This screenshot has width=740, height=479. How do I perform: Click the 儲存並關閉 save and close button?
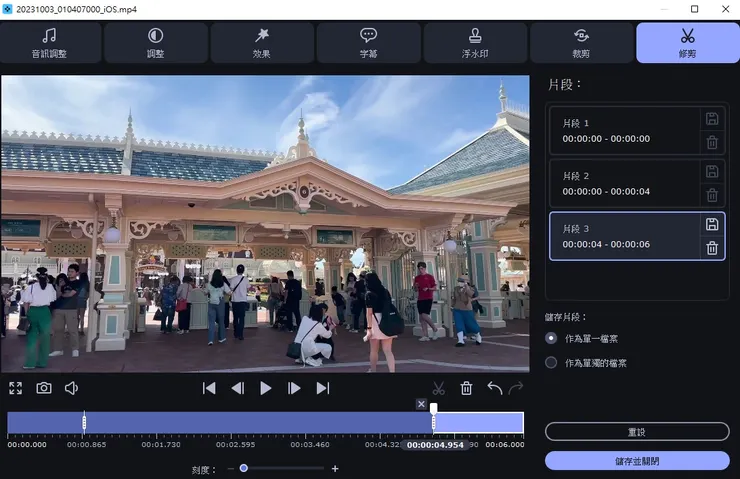click(x=637, y=461)
